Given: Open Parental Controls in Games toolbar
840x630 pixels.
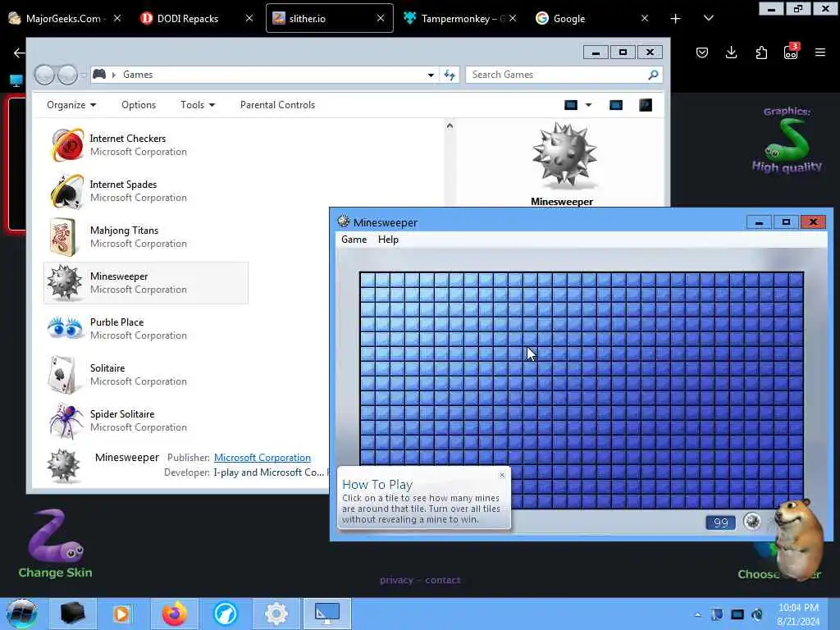Looking at the screenshot, I should tap(277, 105).
